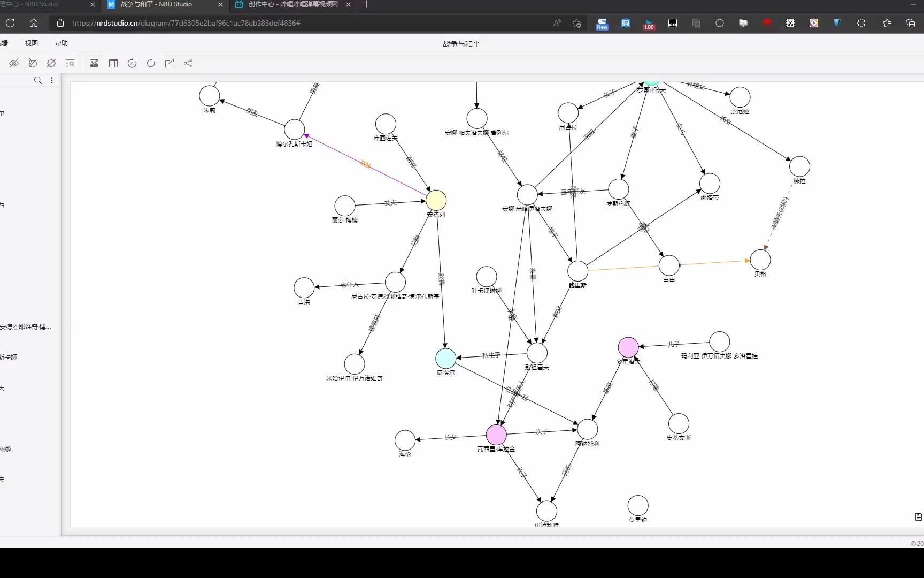
Task: Select the cyan 皮埃尔 node
Action: [445, 359]
